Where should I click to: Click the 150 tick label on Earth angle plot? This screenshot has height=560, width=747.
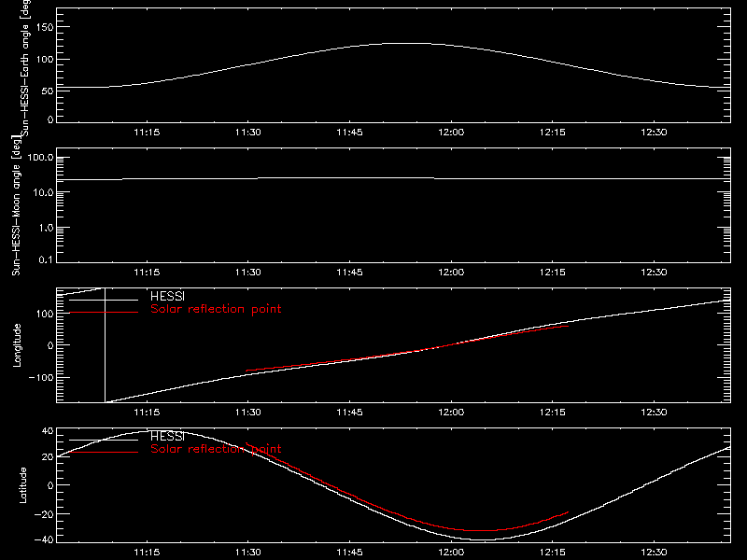(x=45, y=27)
